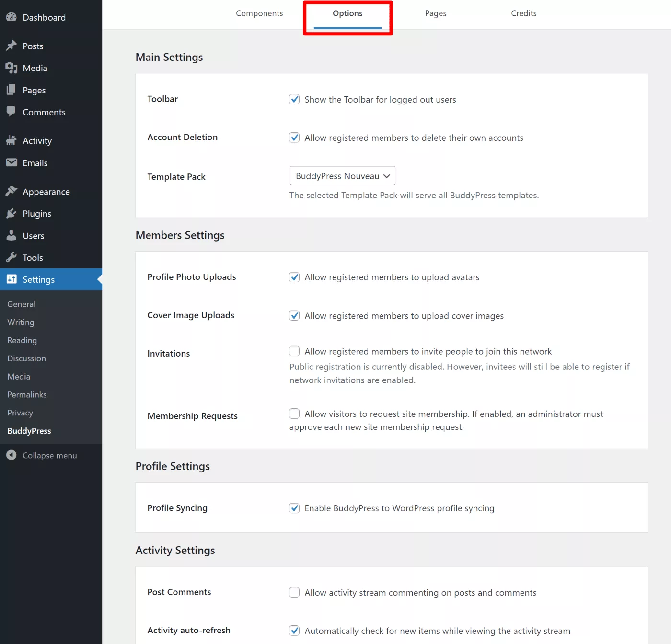Open the BuddyPress settings submenu link
The width and height of the screenshot is (671, 644).
[x=29, y=431]
